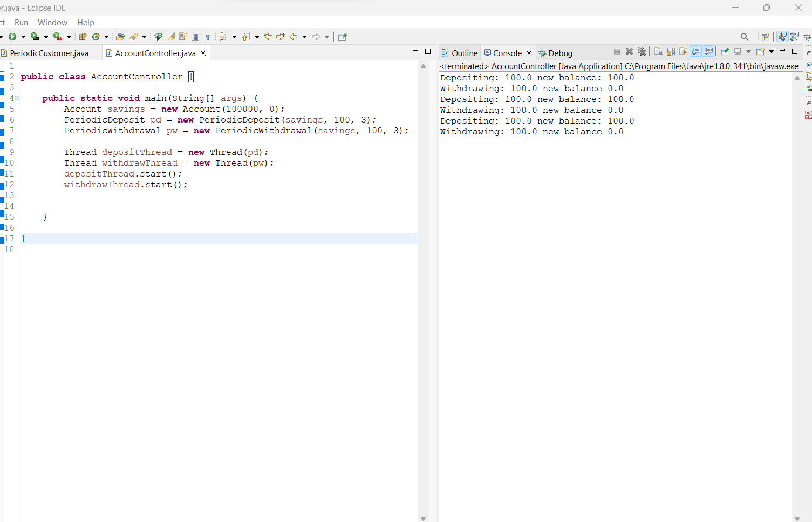Close the Console view tab

click(x=529, y=53)
